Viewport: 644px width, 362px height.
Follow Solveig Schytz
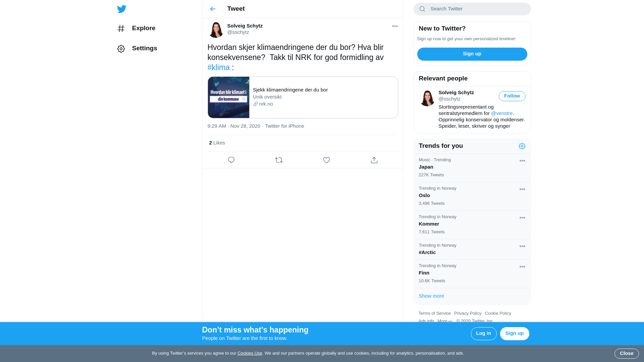click(x=512, y=96)
